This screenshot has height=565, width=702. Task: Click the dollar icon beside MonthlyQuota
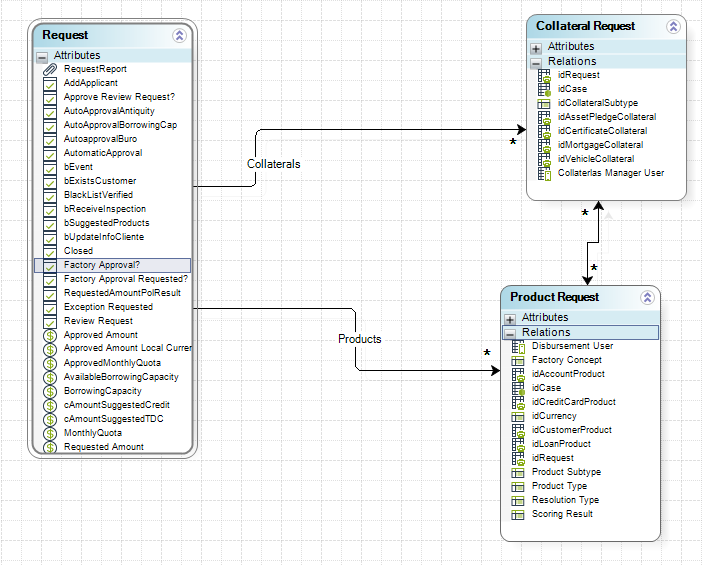[50, 433]
